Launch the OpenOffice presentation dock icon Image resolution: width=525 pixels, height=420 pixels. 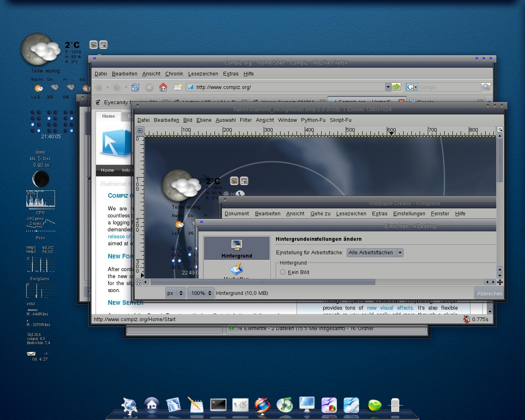[329, 405]
